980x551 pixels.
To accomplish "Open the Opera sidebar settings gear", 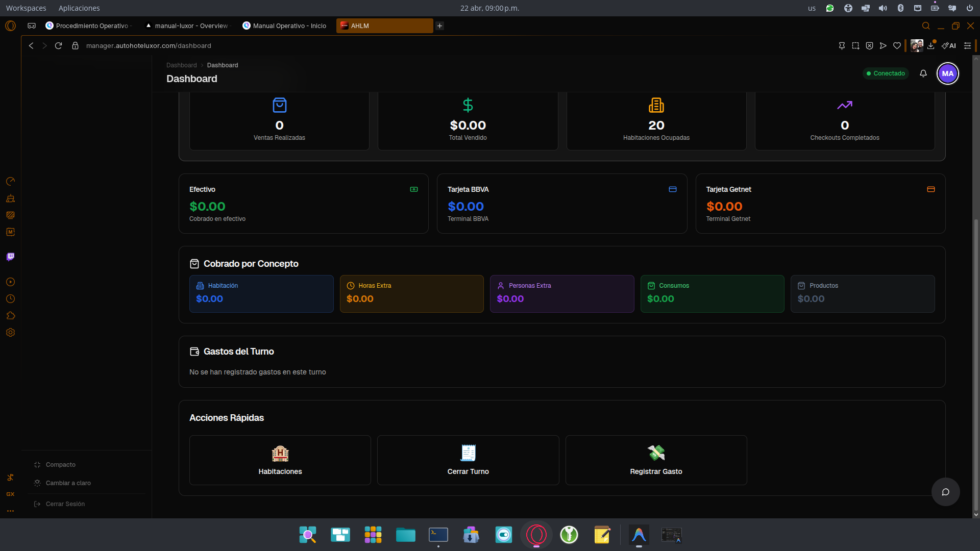I will click(10, 333).
